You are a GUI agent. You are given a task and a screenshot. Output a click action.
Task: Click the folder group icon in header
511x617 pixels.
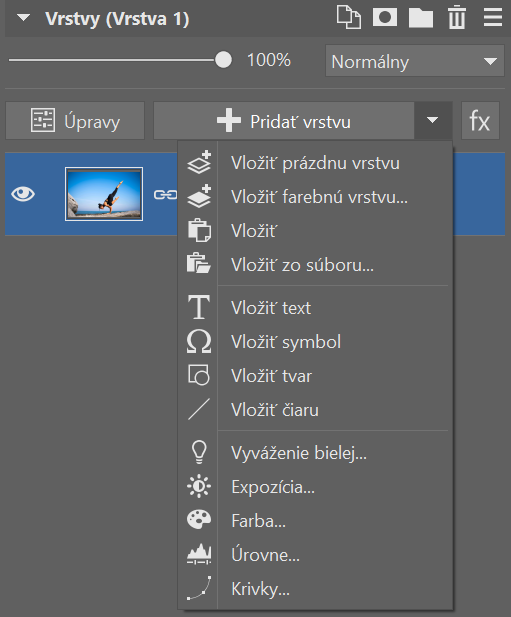[x=421, y=18]
